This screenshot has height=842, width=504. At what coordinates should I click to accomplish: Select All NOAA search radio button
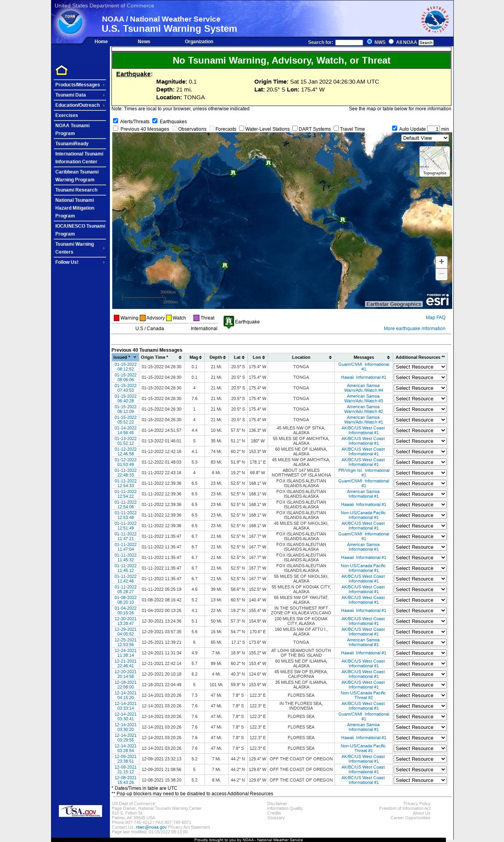[x=391, y=42]
